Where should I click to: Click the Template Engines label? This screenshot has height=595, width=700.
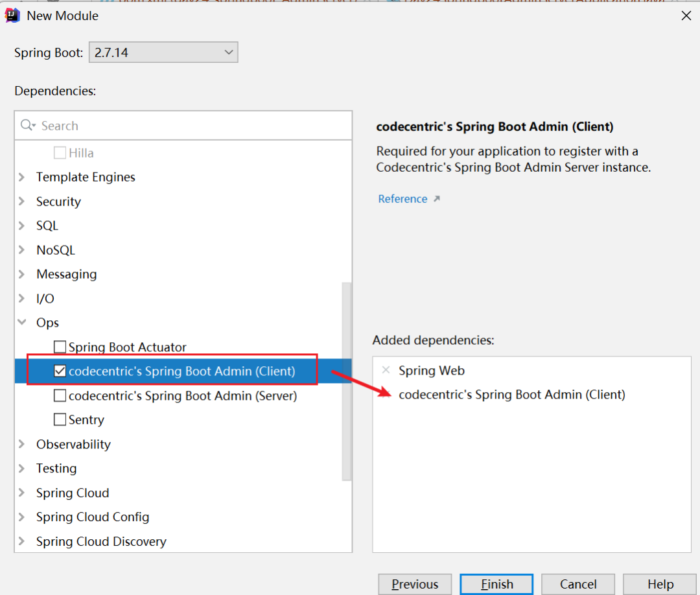coord(86,177)
